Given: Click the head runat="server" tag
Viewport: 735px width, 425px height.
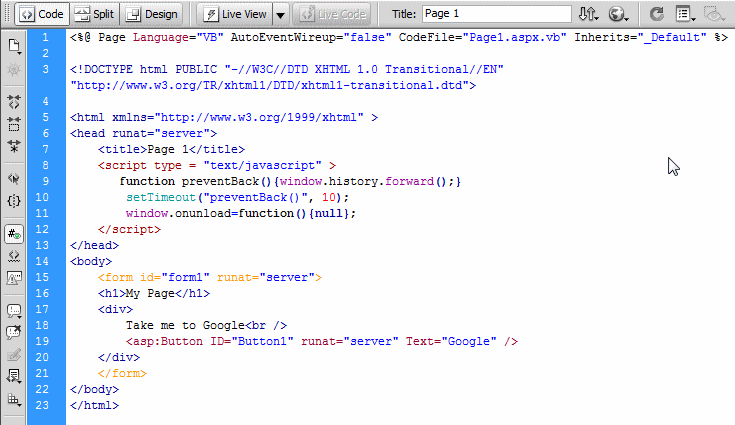Looking at the screenshot, I should click(x=143, y=133).
